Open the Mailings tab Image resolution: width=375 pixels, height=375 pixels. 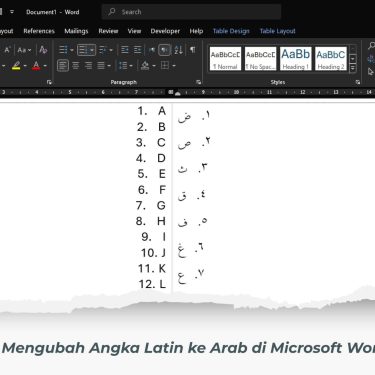coord(76,31)
